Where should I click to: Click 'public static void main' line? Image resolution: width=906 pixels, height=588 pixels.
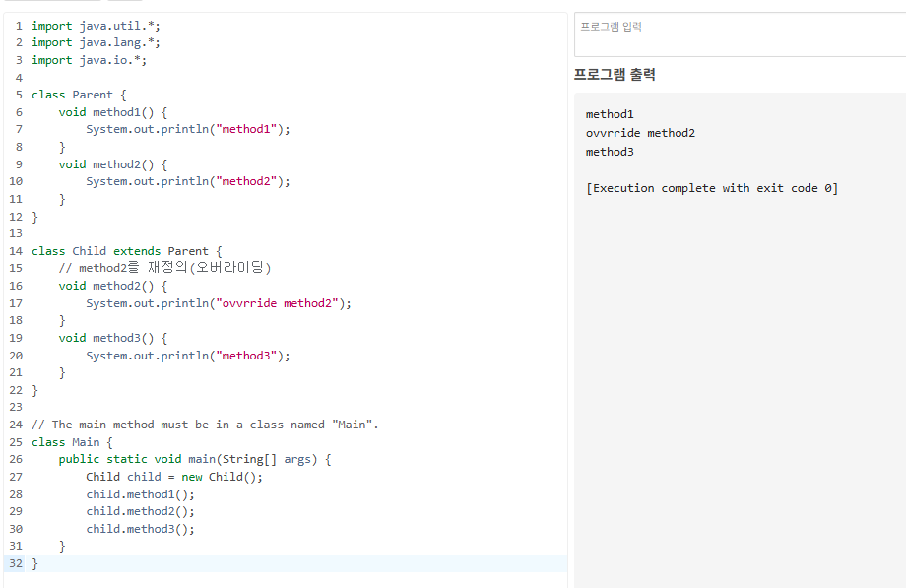tap(195, 459)
